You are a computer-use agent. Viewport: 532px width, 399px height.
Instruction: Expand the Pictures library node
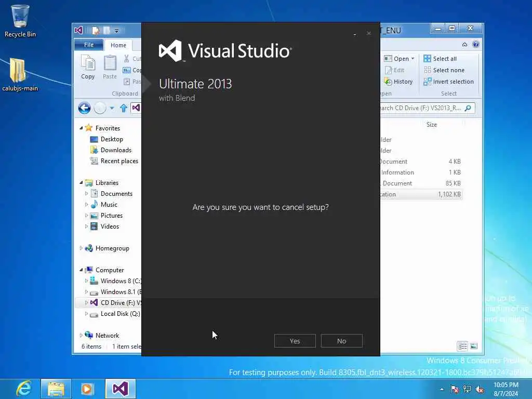tap(86, 216)
